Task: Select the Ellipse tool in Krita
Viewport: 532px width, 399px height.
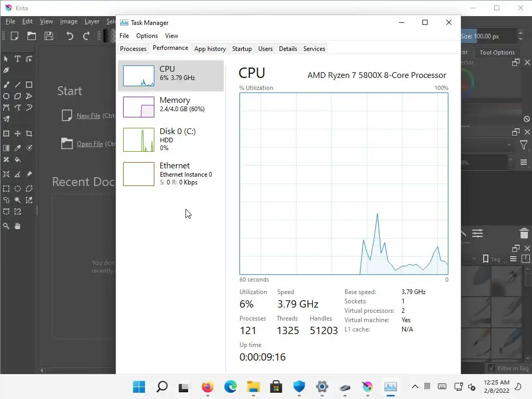Action: [6, 96]
